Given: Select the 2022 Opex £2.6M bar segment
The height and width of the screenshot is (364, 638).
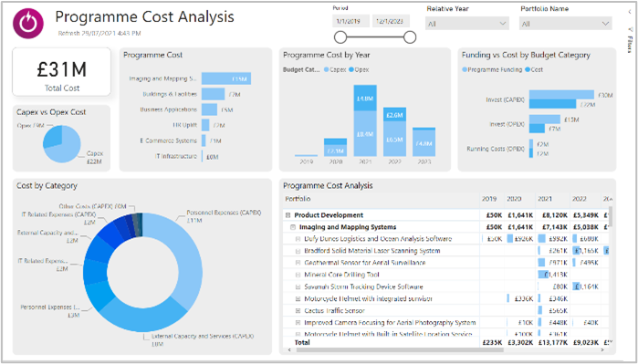Looking at the screenshot, I should coord(394,114).
